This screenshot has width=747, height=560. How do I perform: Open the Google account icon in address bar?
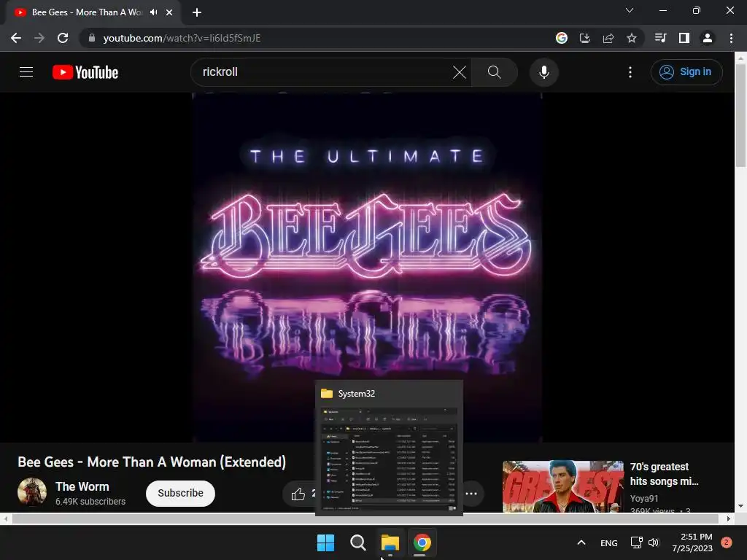click(x=562, y=38)
